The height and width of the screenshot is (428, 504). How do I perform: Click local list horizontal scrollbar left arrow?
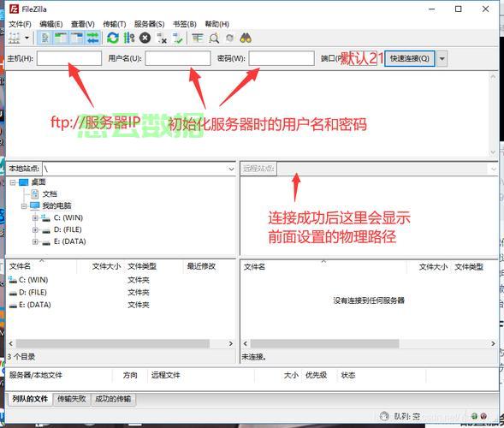point(11,344)
